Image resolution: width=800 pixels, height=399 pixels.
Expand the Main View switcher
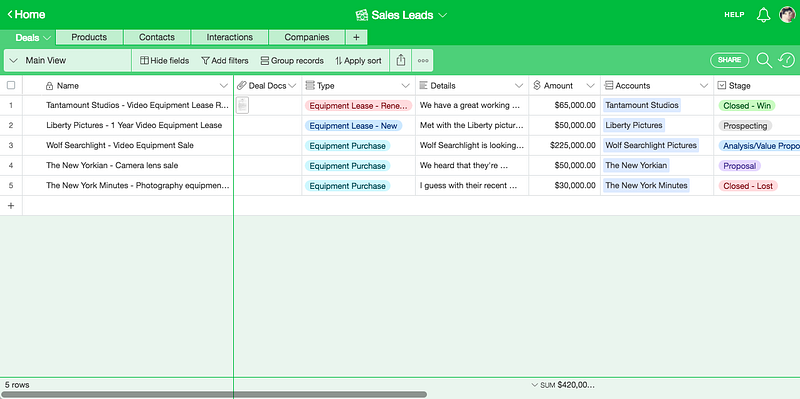click(x=13, y=60)
